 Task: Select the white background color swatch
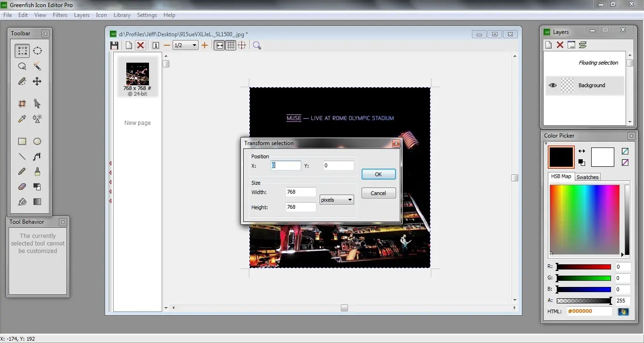coord(603,157)
